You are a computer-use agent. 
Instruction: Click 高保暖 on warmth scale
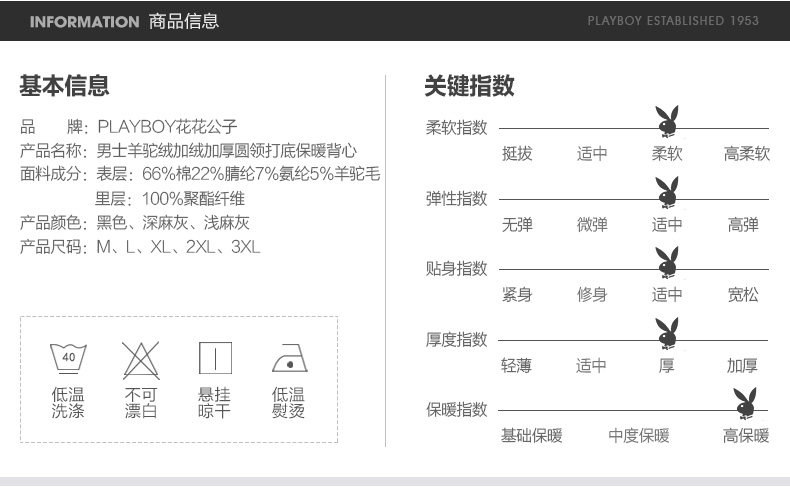(x=746, y=436)
